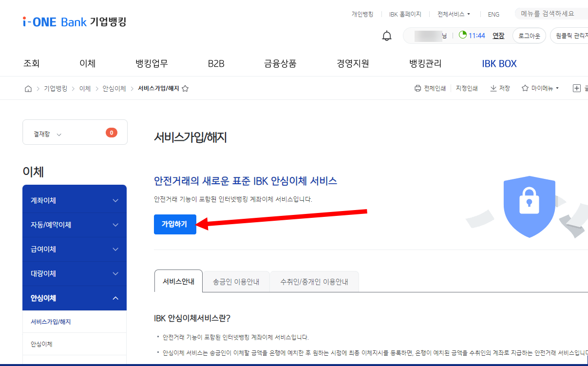Click the heading 'IBK 안심이체서비스란?'
Screen dimensions: 588x366
coord(192,318)
